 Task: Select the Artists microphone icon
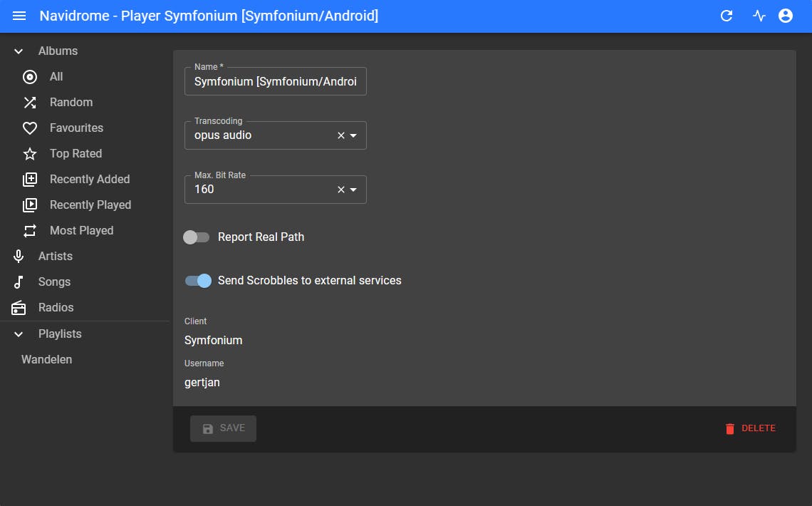[x=17, y=256]
